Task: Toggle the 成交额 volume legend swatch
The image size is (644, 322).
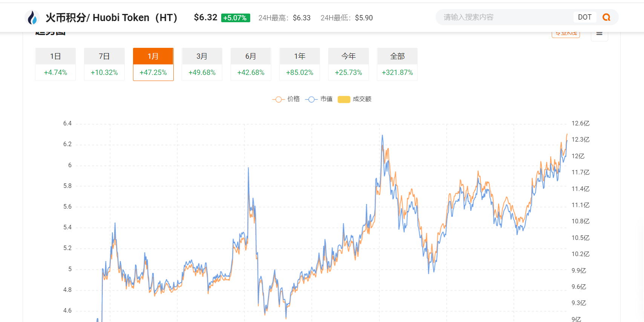Action: [x=344, y=99]
